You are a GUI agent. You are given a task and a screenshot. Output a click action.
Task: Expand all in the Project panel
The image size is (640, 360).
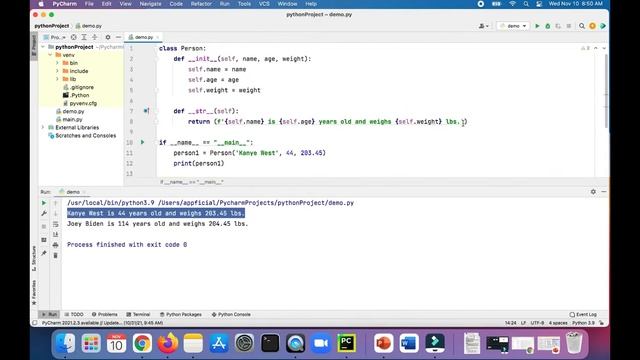(84, 37)
